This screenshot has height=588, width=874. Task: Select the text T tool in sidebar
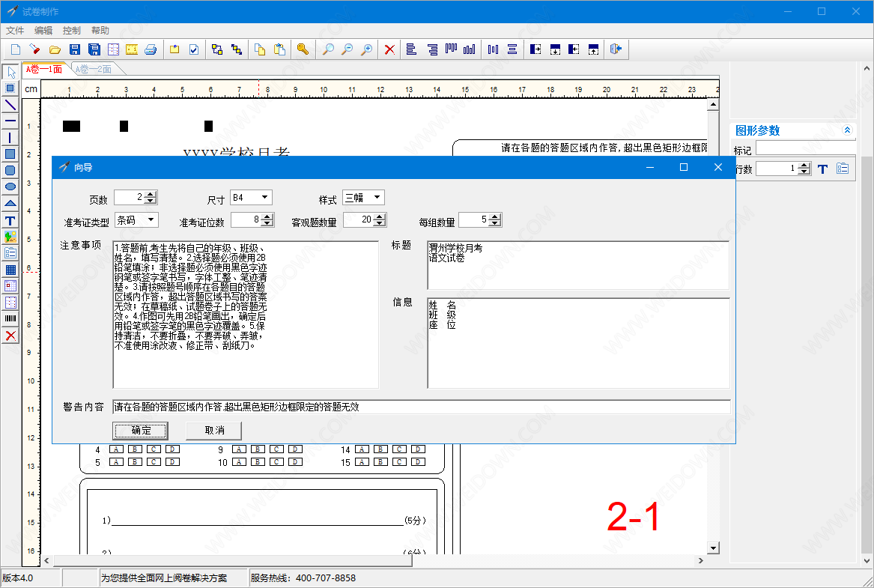(10, 221)
